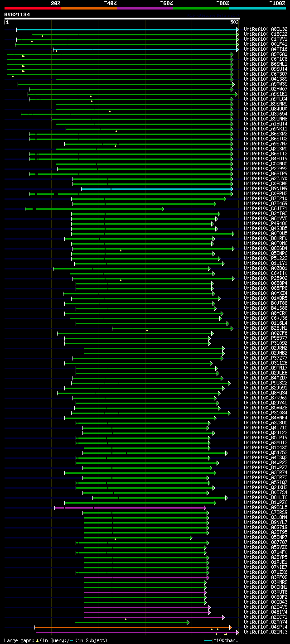Select the UniRef100_Q2JXH2 label

click(x=266, y=488)
